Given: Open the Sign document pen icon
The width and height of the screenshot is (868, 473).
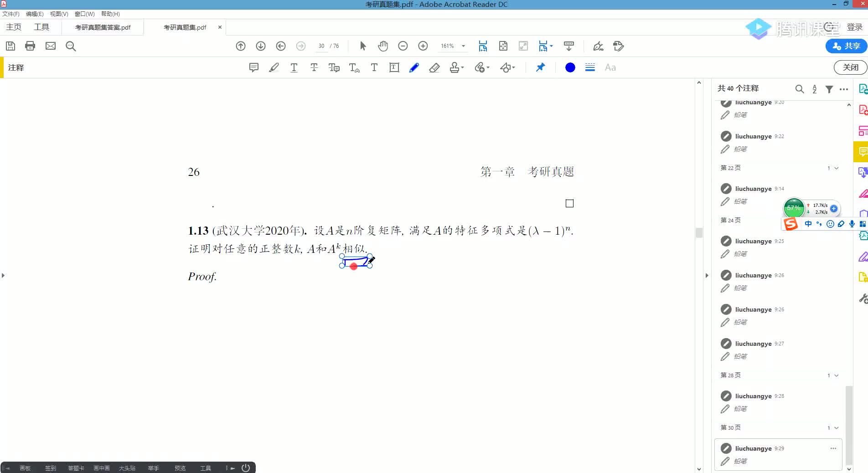Looking at the screenshot, I should point(598,46).
